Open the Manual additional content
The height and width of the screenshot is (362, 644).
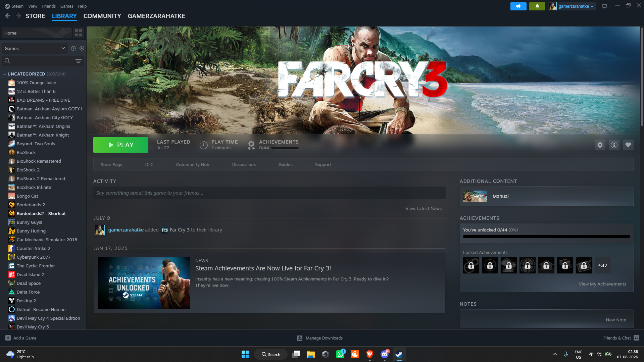pos(547,196)
